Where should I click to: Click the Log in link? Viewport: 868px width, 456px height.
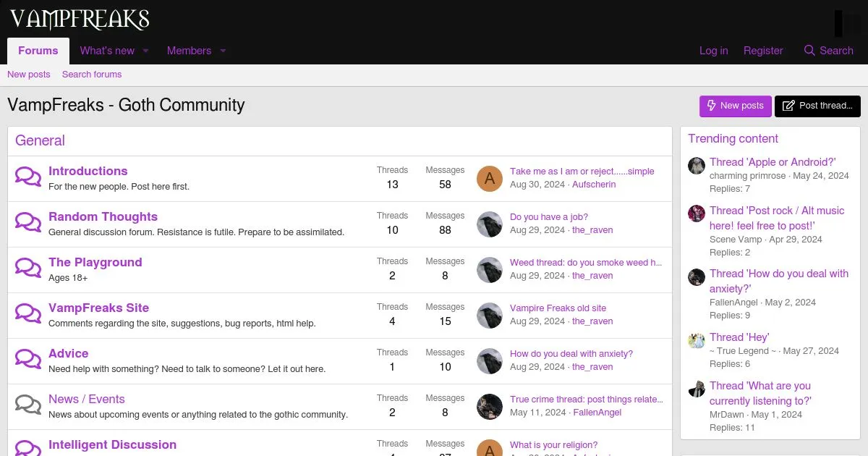(x=714, y=51)
